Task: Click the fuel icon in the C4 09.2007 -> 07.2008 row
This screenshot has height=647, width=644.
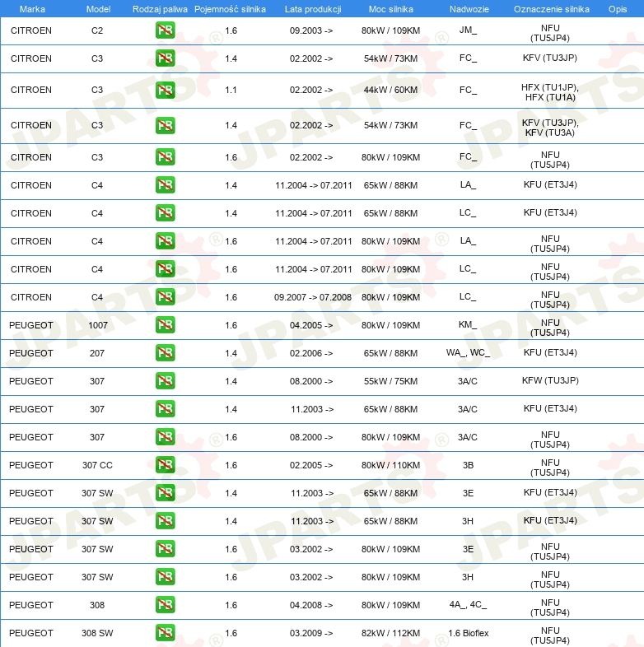Action: [x=166, y=297]
